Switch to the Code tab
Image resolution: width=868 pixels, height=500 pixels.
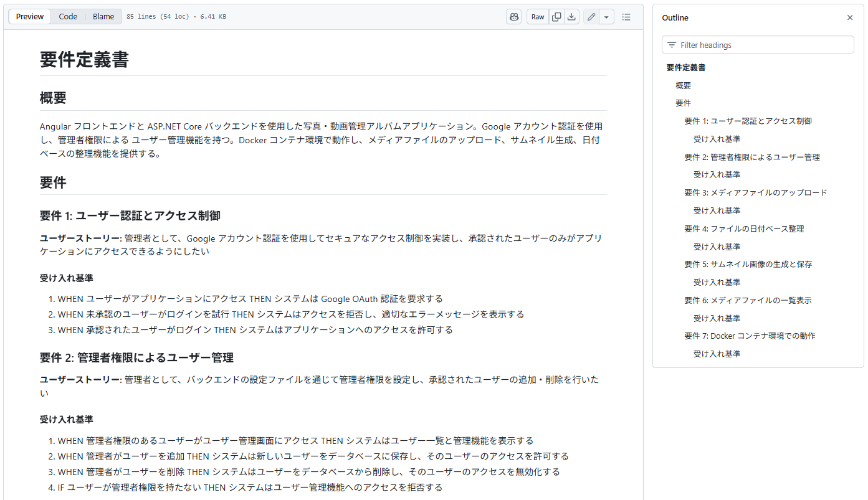pyautogui.click(x=68, y=17)
